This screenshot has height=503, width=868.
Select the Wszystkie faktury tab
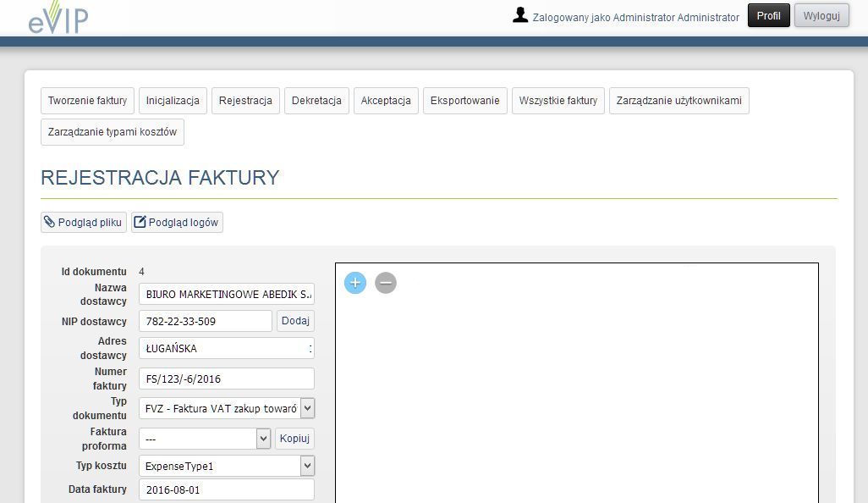pyautogui.click(x=558, y=101)
